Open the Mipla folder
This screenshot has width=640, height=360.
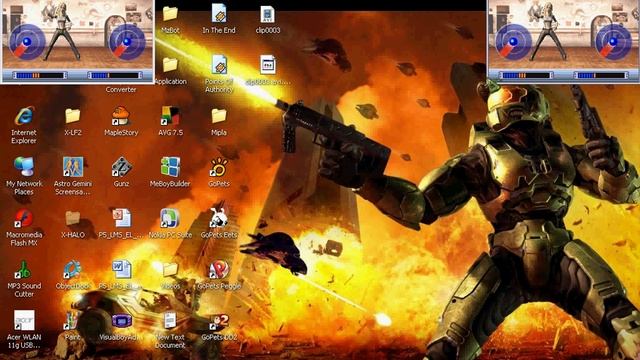click(x=219, y=116)
